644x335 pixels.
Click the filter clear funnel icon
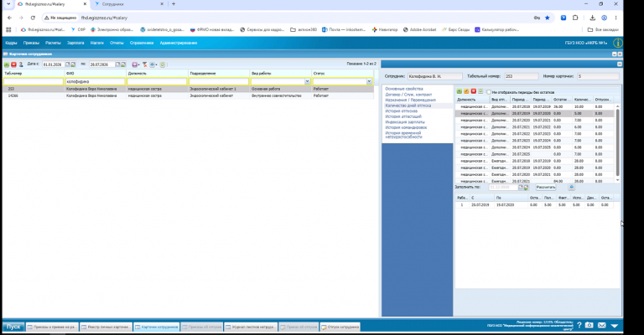click(144, 64)
